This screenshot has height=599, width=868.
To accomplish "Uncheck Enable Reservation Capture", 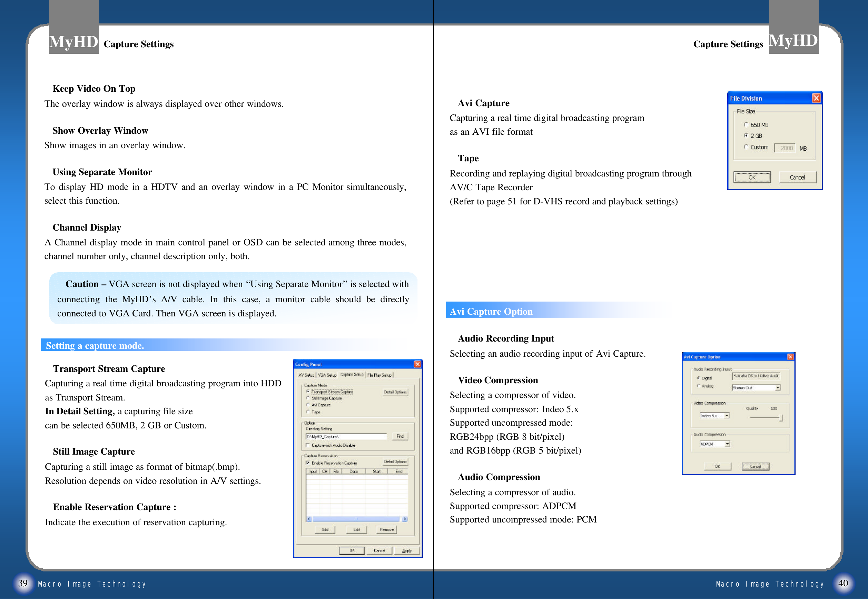I will point(308,463).
